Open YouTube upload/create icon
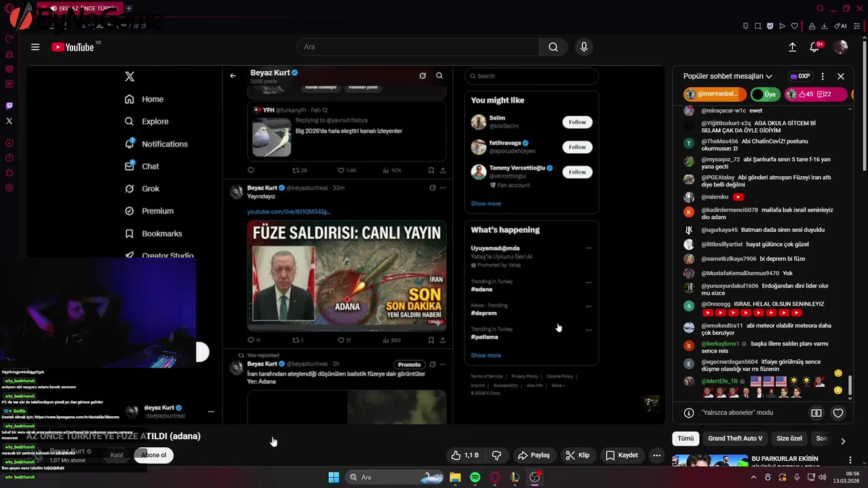The image size is (868, 488). point(792,47)
